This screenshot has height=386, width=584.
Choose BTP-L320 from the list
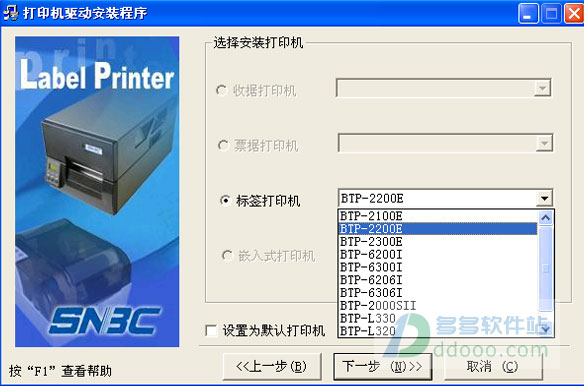click(x=437, y=331)
